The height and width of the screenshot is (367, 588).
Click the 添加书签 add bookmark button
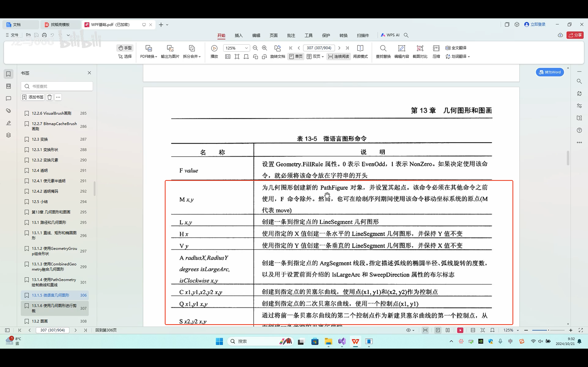coord(32,97)
